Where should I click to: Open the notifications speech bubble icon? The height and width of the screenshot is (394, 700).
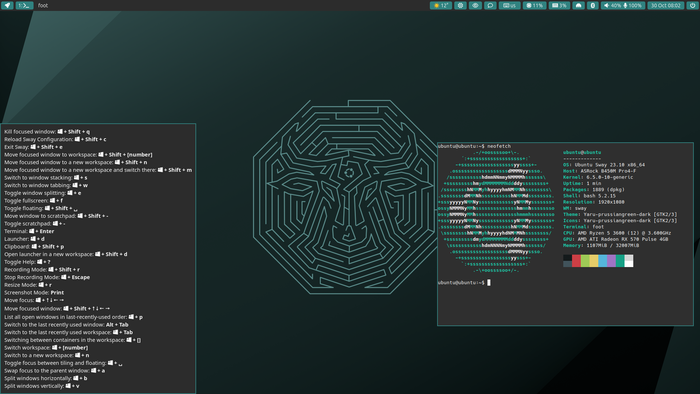point(490,5)
